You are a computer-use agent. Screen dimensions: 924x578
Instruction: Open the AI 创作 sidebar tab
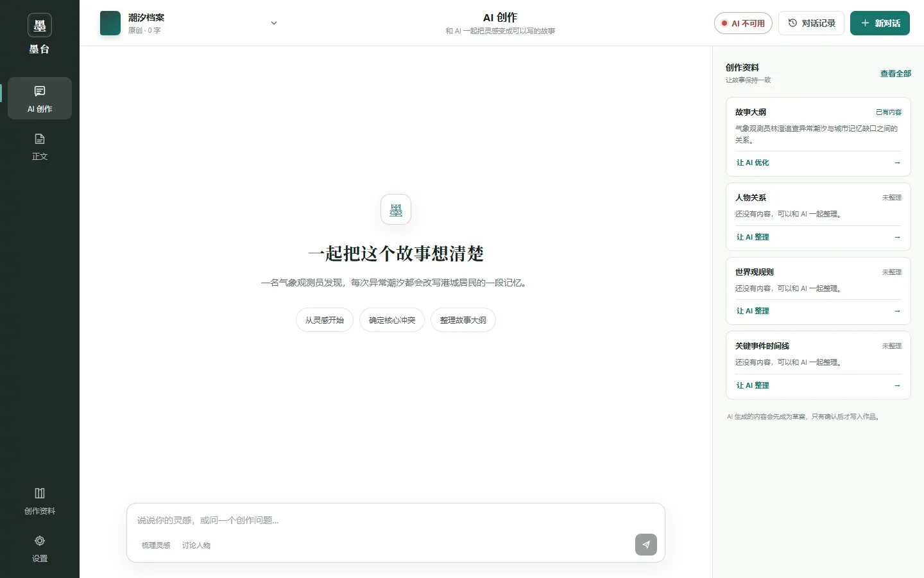coord(40,98)
